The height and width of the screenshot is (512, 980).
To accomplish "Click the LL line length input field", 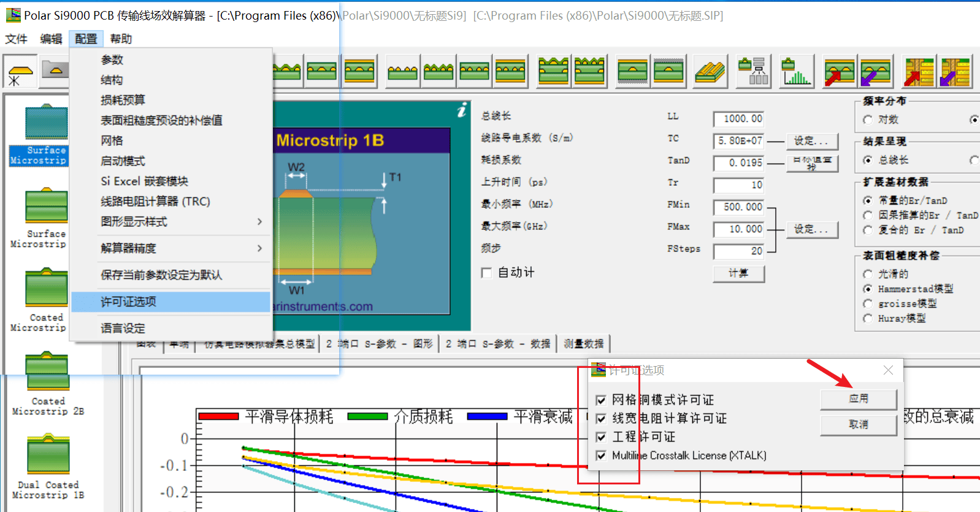I will [739, 118].
